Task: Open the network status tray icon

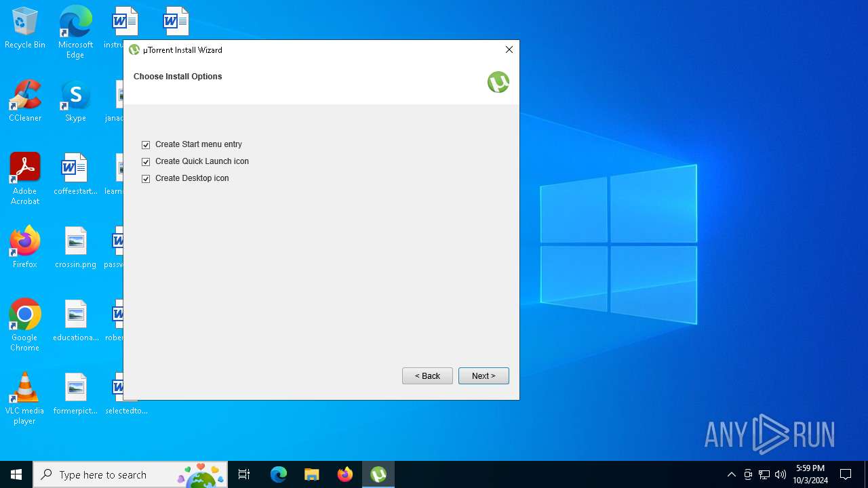Action: pos(764,474)
